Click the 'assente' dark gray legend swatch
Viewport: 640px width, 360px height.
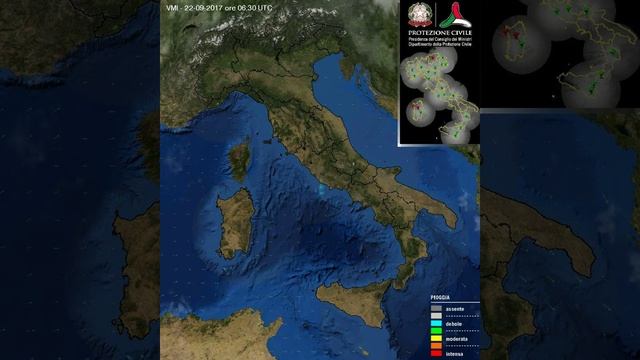(436, 309)
